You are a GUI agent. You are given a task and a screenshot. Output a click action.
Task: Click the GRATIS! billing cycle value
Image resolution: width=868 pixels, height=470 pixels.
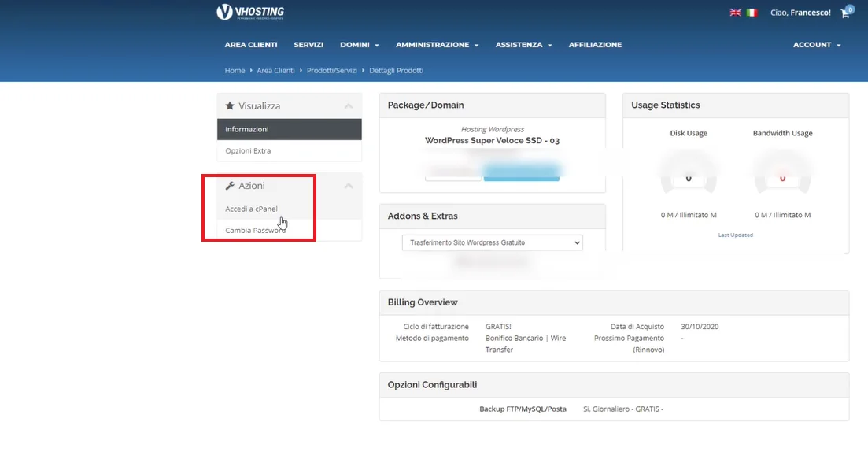pos(498,327)
